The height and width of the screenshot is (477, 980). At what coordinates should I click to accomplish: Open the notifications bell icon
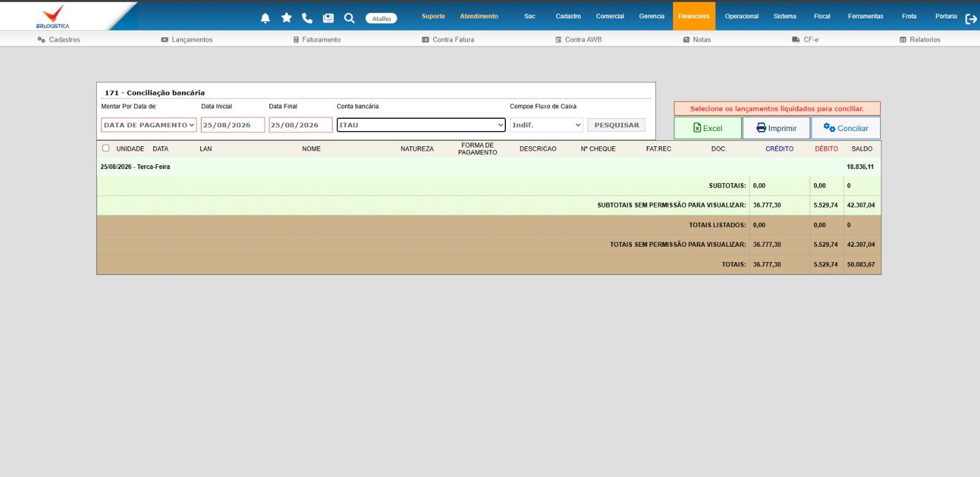[x=265, y=18]
